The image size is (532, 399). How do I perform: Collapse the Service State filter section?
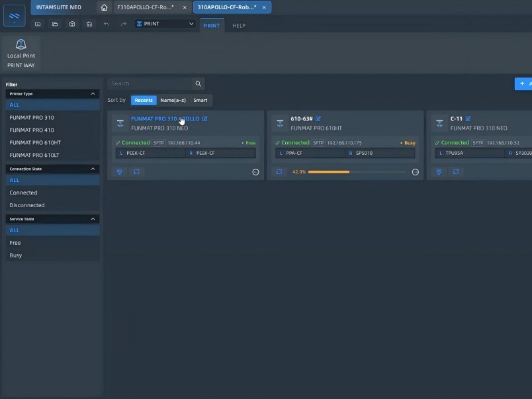(x=93, y=218)
